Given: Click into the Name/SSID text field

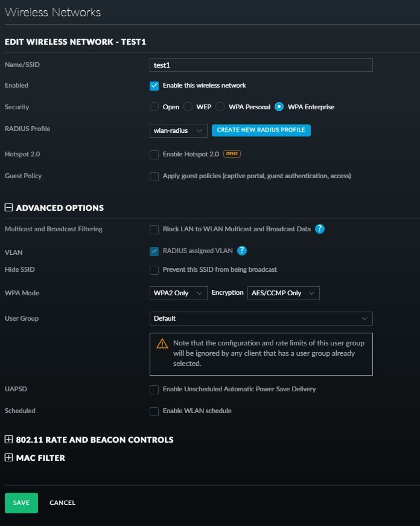Looking at the screenshot, I should pyautogui.click(x=261, y=65).
